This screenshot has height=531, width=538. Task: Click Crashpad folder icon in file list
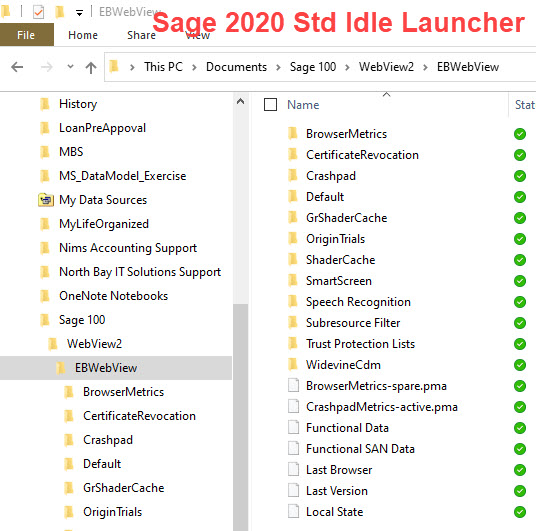(293, 176)
